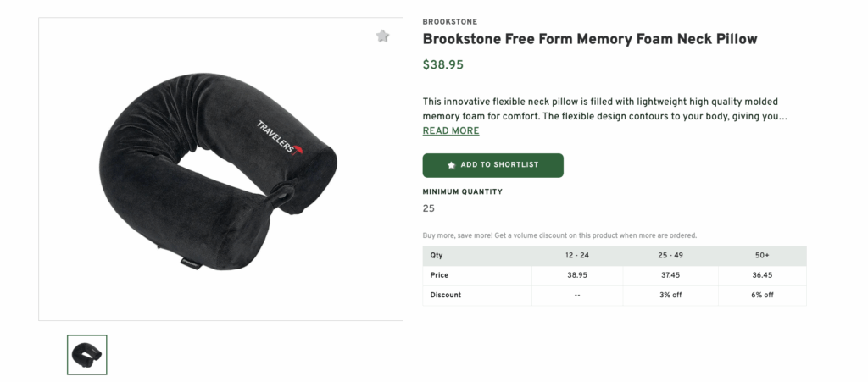Expand description with Read More link

tap(451, 131)
